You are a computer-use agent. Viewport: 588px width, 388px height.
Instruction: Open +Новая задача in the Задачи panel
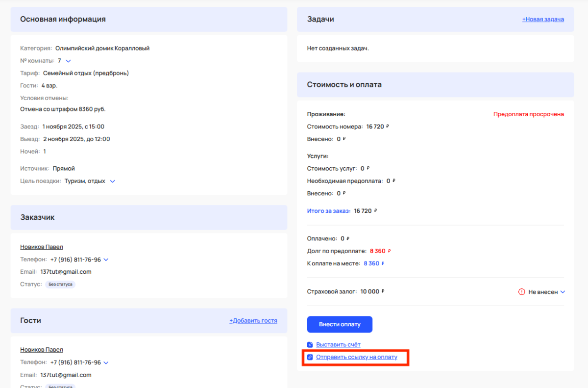[x=543, y=19]
